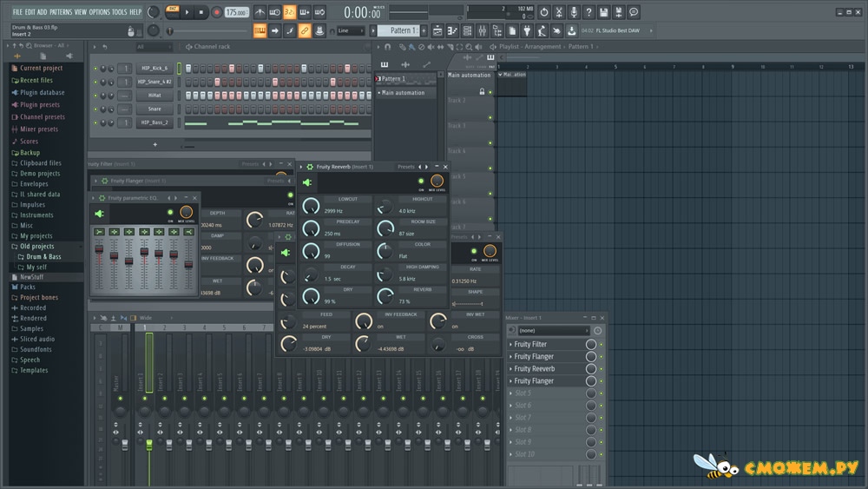Viewport: 868px width, 489px height.
Task: Open the speech bubble info icon
Action: [634, 11]
